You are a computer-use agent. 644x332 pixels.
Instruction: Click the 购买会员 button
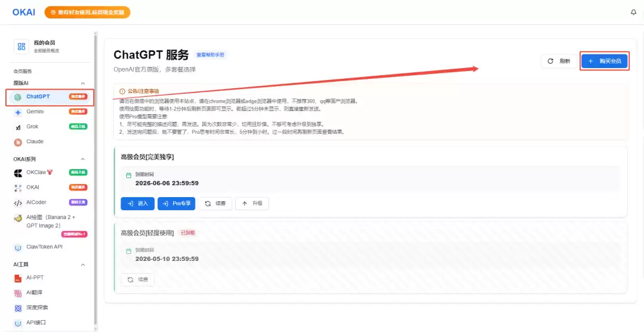(x=604, y=62)
